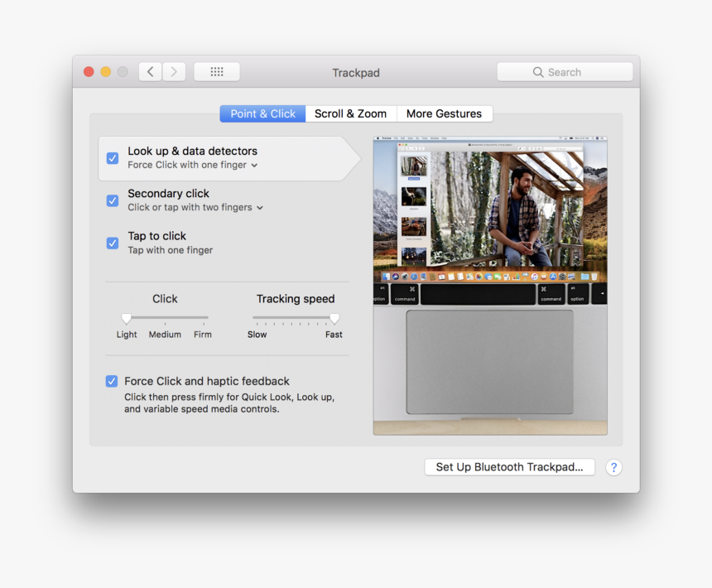Viewport: 712px width, 588px height.
Task: Disable Force Click and haptic feedback
Action: tap(112, 381)
